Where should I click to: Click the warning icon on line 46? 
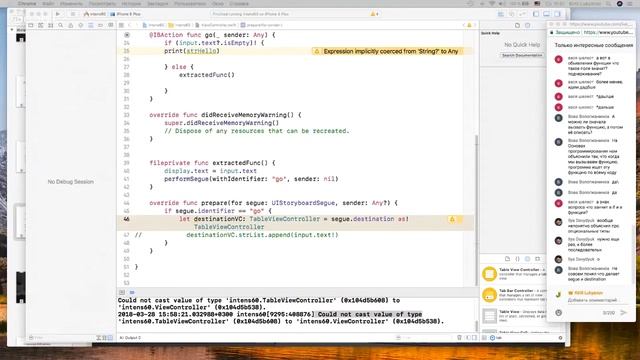(x=452, y=219)
